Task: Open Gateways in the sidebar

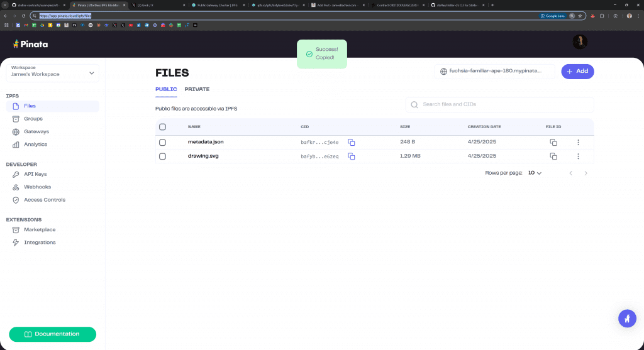Action: [x=36, y=132]
